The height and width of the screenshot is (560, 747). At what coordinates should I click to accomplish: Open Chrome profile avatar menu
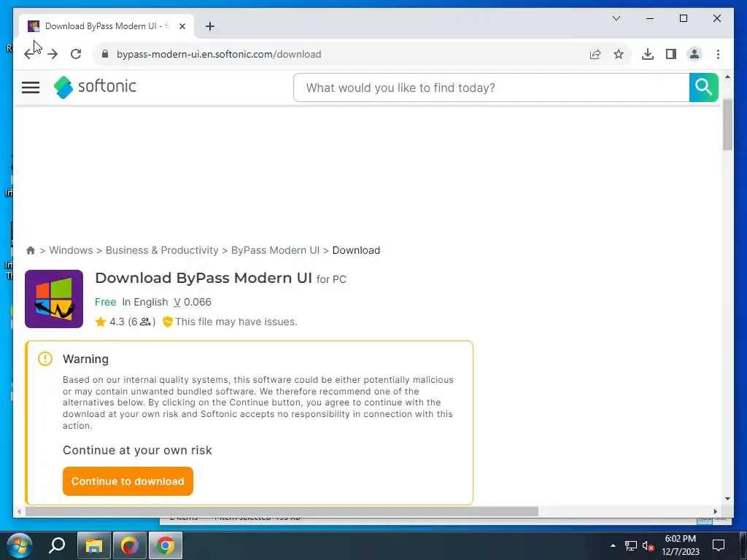click(x=694, y=54)
